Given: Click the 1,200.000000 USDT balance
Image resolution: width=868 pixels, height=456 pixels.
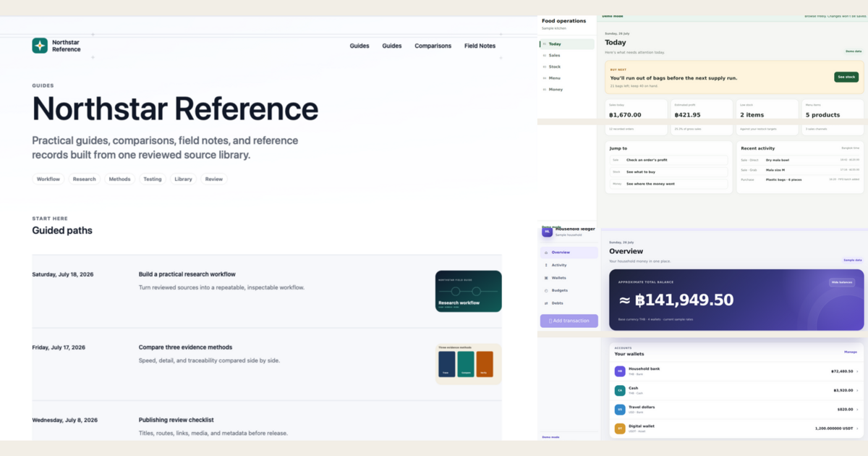Looking at the screenshot, I should 833,428.
